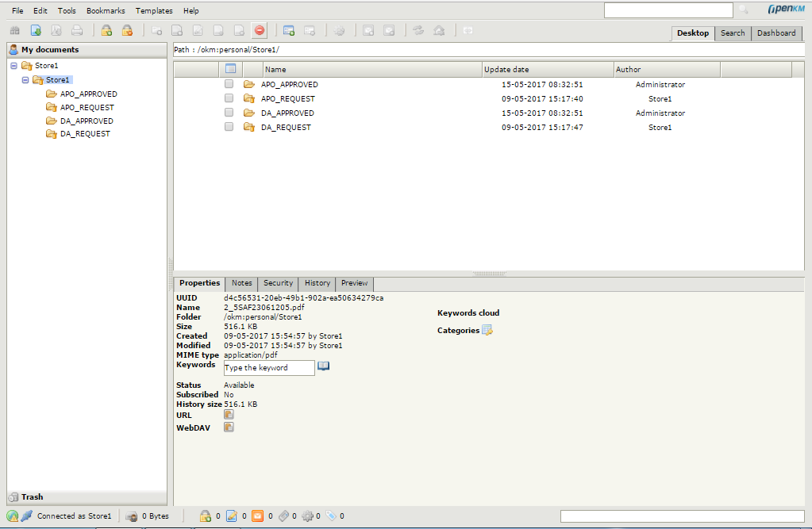This screenshot has height=529, width=812.
Task: Click the binoculars find icon in toolbar
Action: point(14,31)
